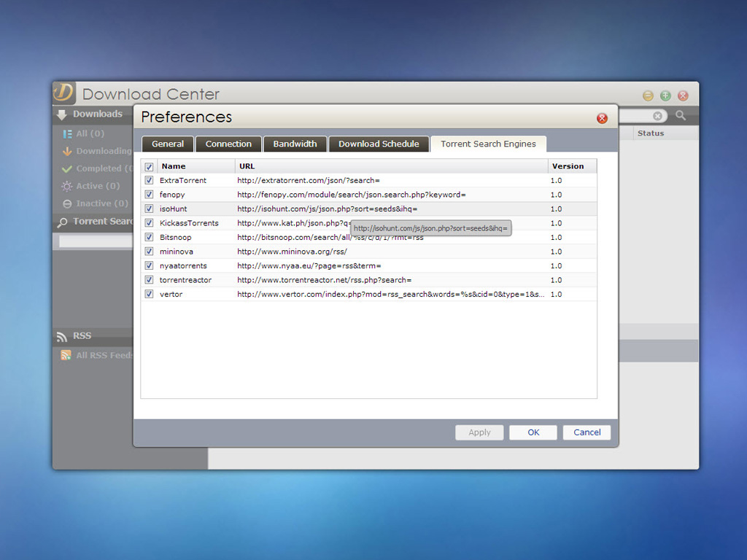Uncheck the nyaatorrents search engine
Viewport: 747px width, 560px height.
tap(149, 265)
